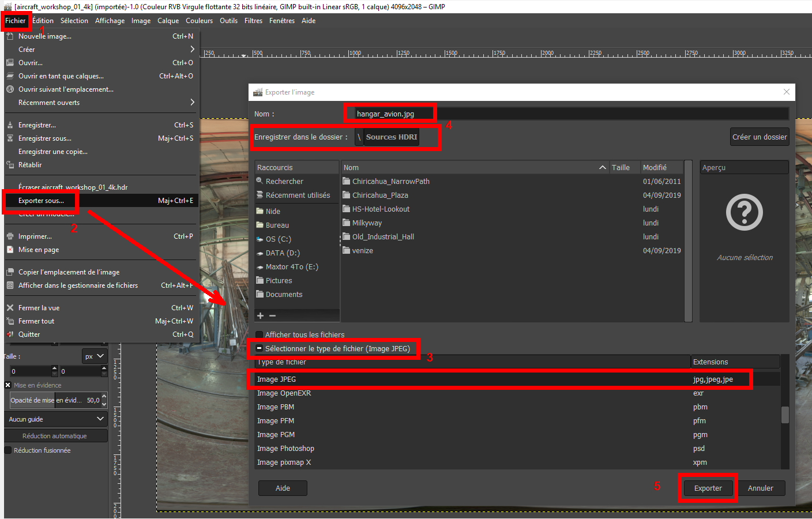Choose Enregistrer sous… from the Fichier menu
The width and height of the screenshot is (812, 519).
click(45, 138)
